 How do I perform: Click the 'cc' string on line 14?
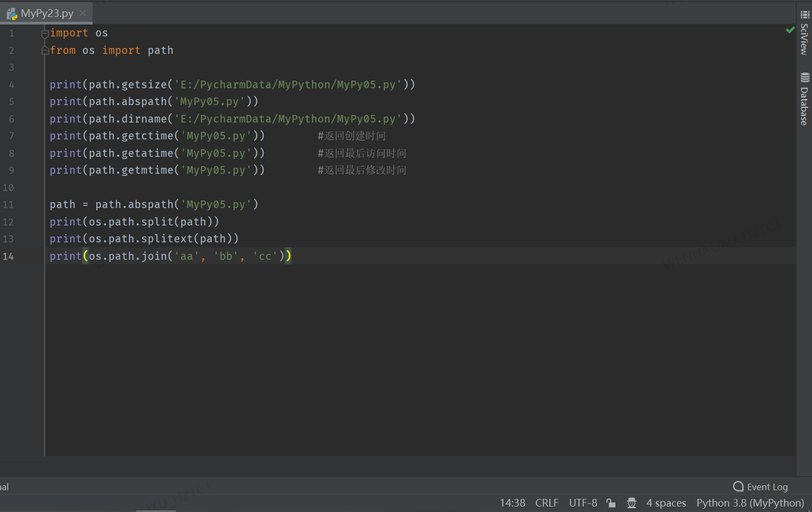[x=265, y=256]
